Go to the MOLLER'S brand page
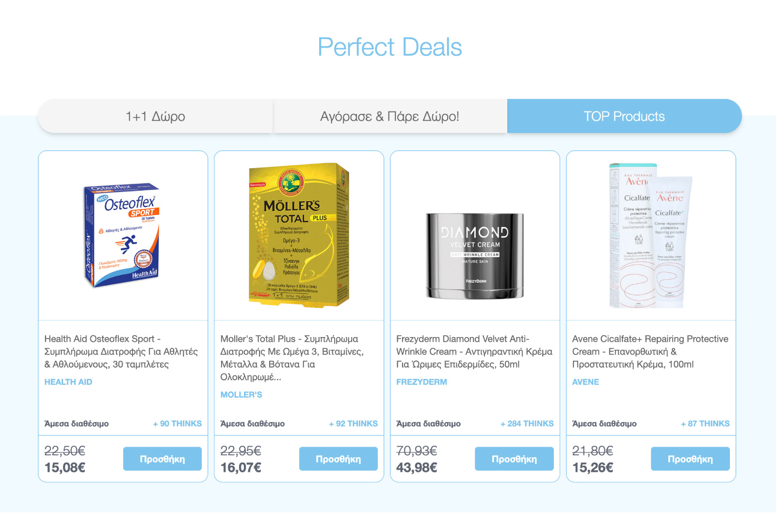The image size is (776, 532). pos(241,395)
